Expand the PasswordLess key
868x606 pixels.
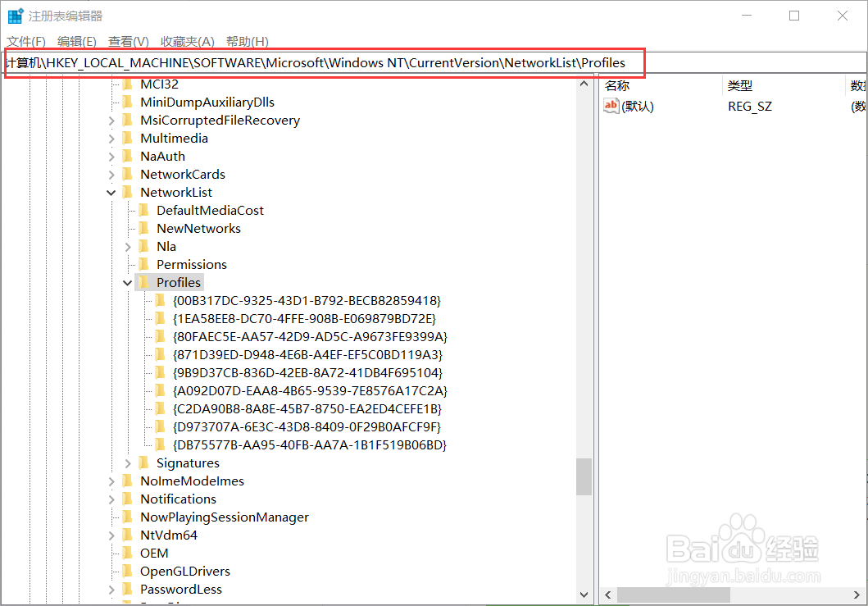click(x=111, y=590)
